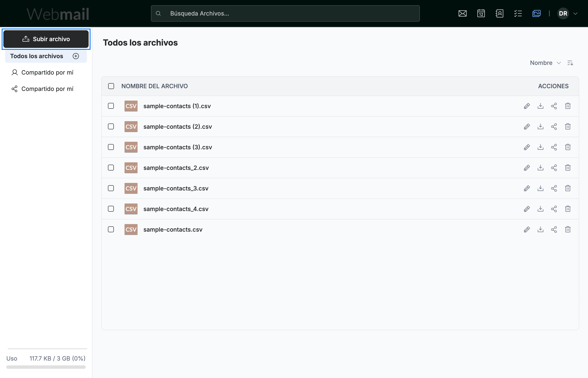Focus the Búsqueda Archivos search field
The image size is (588, 378).
pos(285,13)
